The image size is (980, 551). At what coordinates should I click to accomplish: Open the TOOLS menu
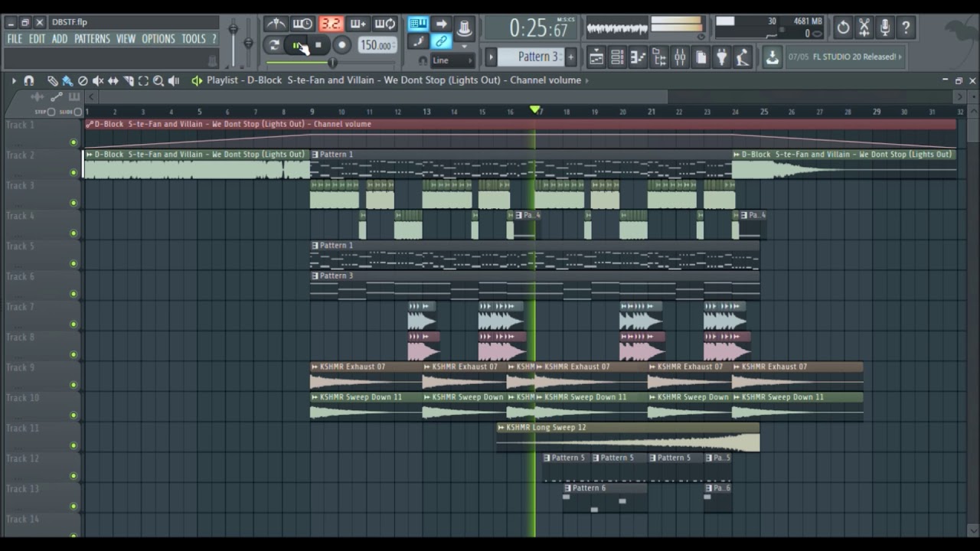pyautogui.click(x=194, y=39)
